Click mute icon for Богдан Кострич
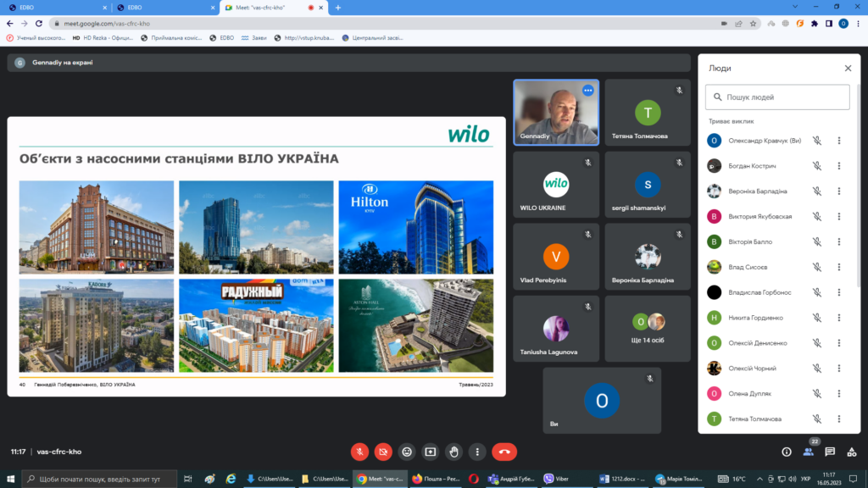The width and height of the screenshot is (868, 488). tap(817, 166)
